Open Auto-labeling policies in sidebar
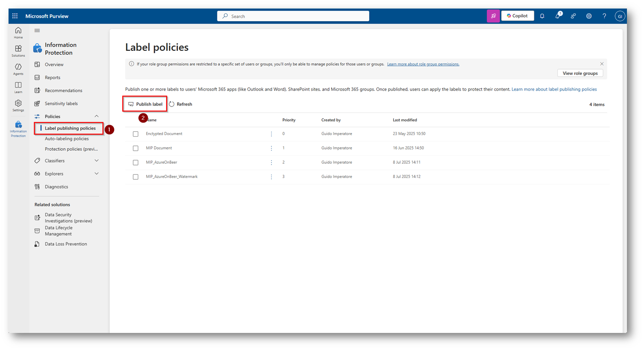Screen dimensions: 644x350 click(67, 139)
